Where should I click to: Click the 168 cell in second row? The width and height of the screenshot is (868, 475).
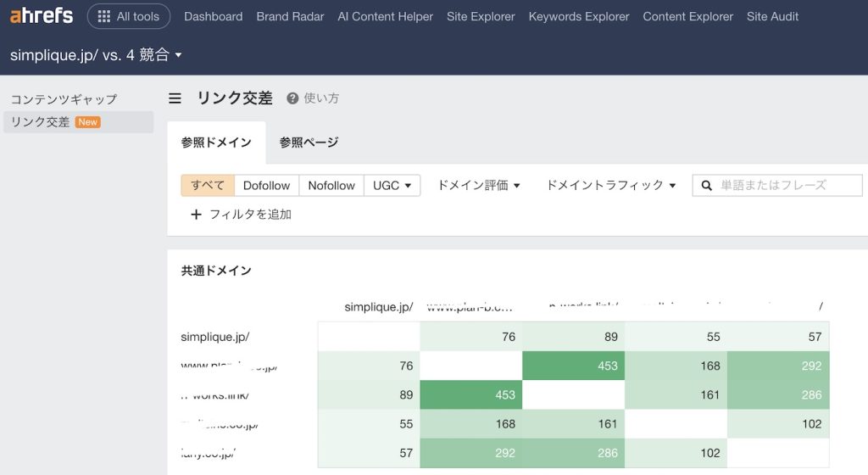(676, 366)
